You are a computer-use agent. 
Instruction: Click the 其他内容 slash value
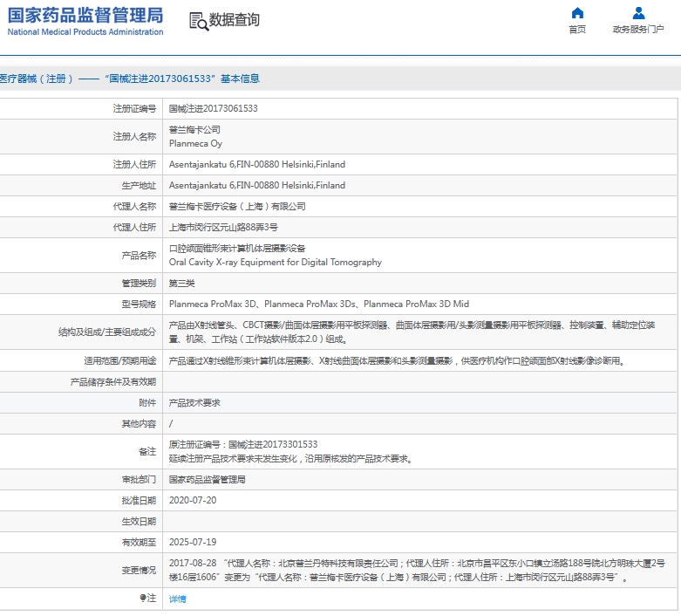[171, 424]
